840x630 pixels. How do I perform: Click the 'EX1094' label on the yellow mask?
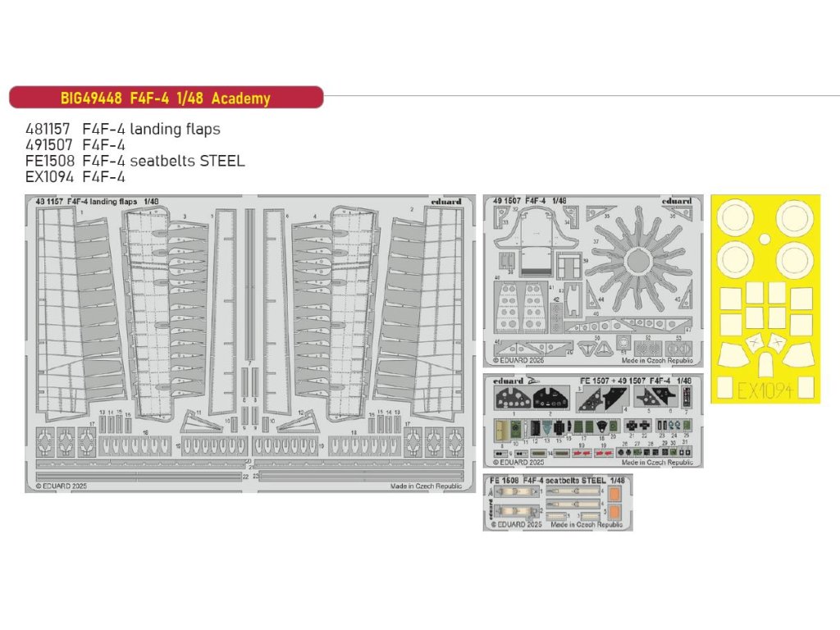[765, 390]
